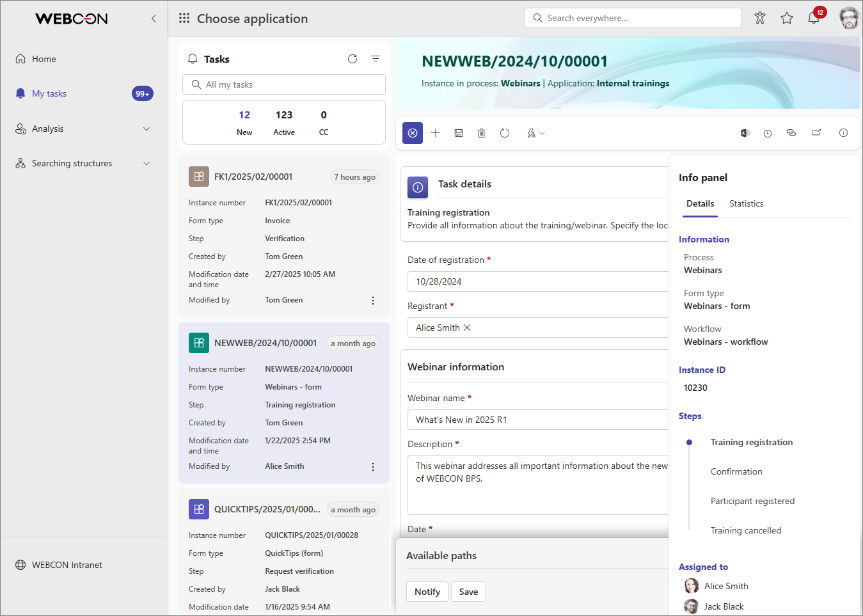This screenshot has width=863, height=616.
Task: Select Training cancelled step
Action: point(745,530)
